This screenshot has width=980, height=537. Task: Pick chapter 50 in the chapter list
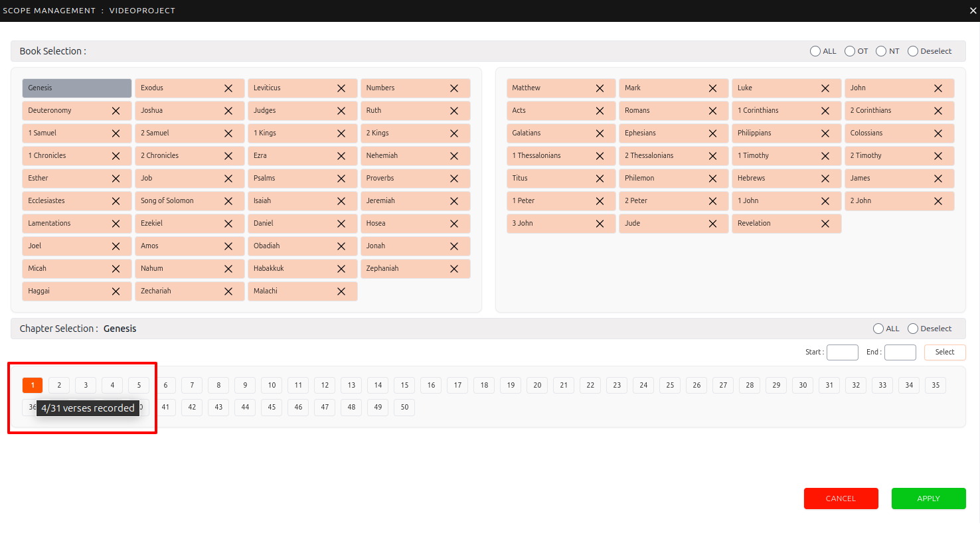click(x=404, y=408)
